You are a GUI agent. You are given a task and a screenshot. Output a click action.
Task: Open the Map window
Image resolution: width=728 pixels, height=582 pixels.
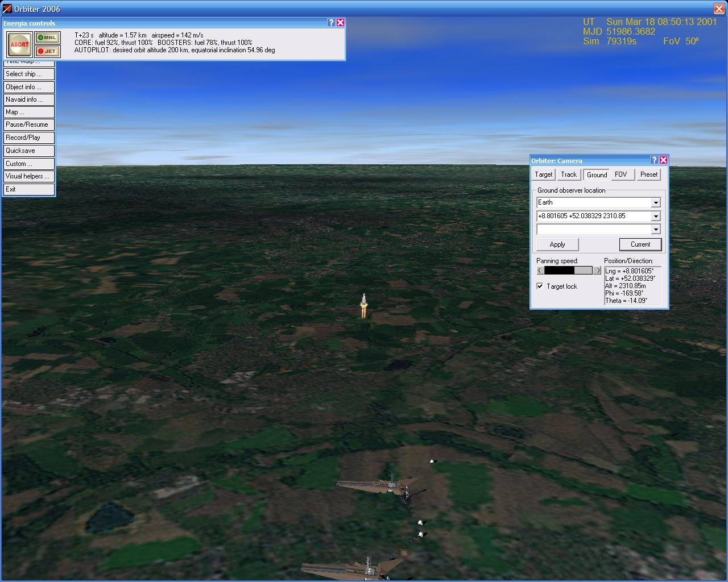(x=29, y=112)
